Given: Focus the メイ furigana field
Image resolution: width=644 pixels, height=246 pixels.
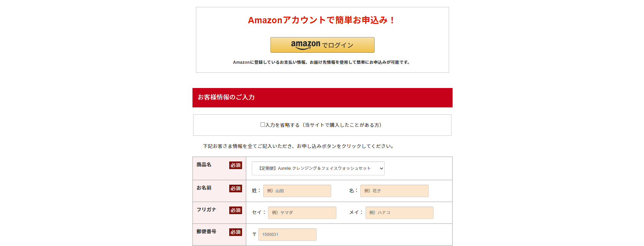Looking at the screenshot, I should pos(400,213).
